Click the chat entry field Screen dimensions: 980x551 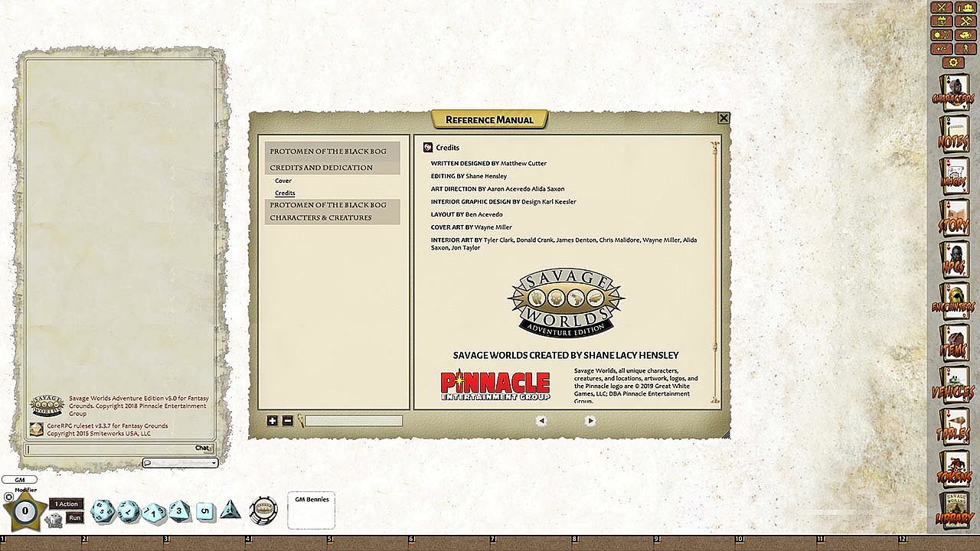[120, 449]
